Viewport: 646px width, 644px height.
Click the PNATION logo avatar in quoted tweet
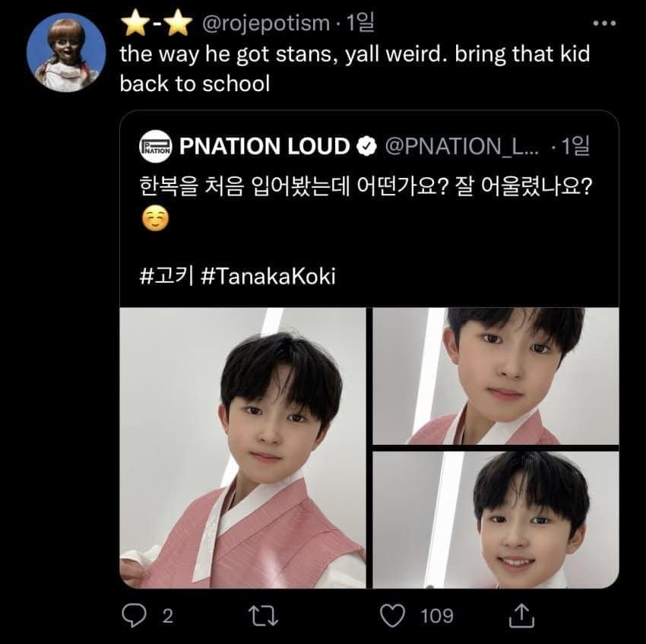click(155, 147)
